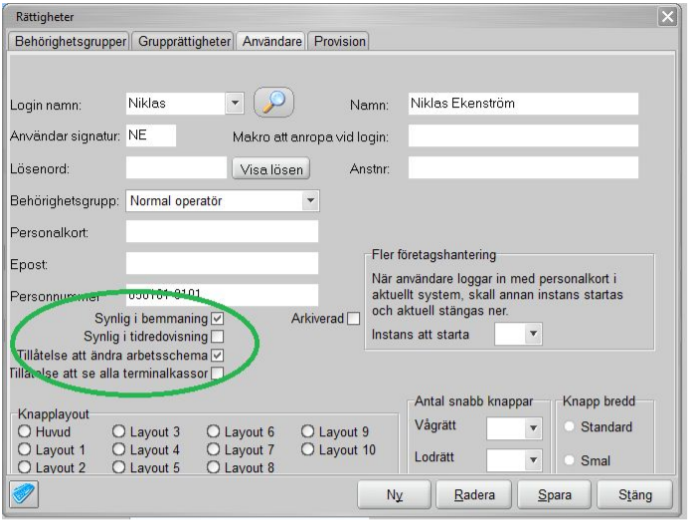Select the Layout 3 radio button
Image resolution: width=690 pixels, height=522 pixels.
pos(119,432)
